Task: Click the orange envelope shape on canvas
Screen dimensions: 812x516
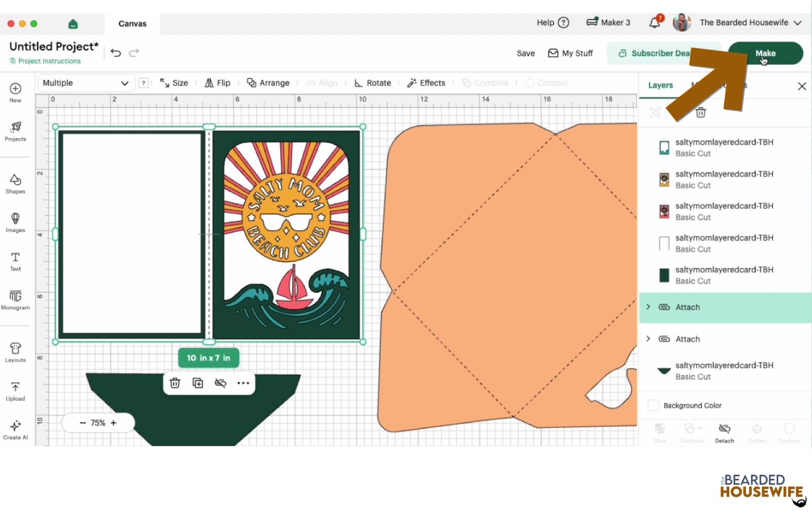Action: click(x=507, y=277)
